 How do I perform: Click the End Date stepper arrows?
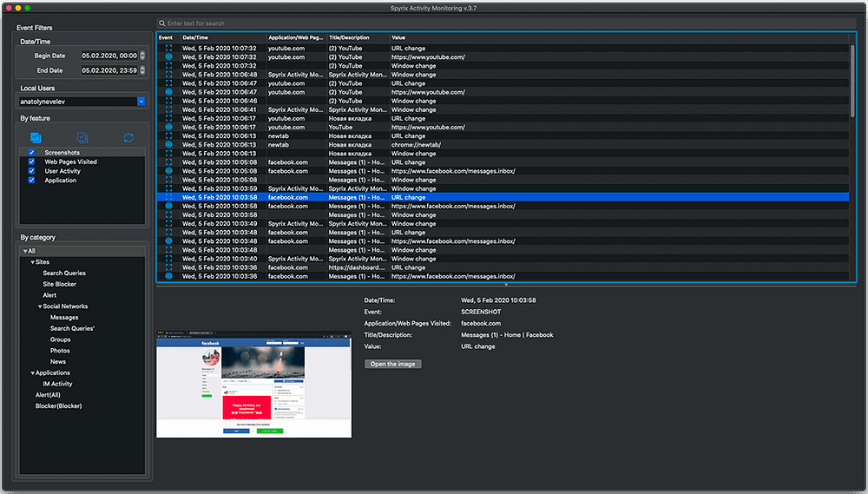click(142, 70)
